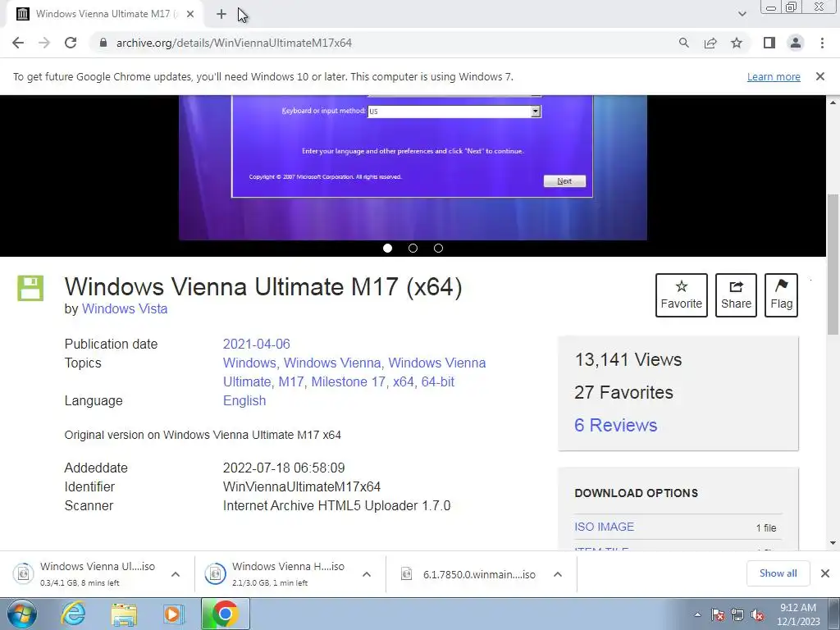Open the ISO IMAGE download option
Screen dimensions: 840x630
pyautogui.click(x=605, y=527)
